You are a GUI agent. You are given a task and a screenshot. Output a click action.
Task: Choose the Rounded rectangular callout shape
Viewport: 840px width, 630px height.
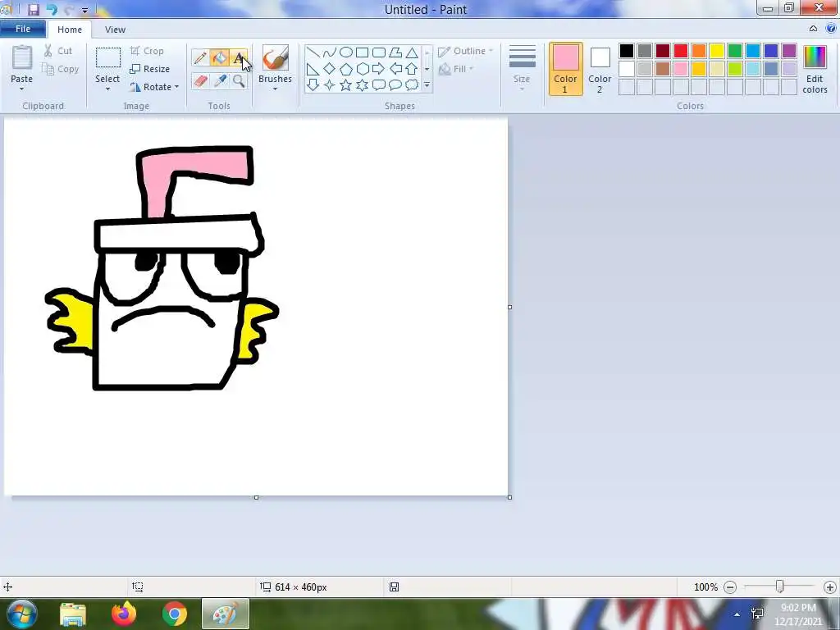click(379, 84)
